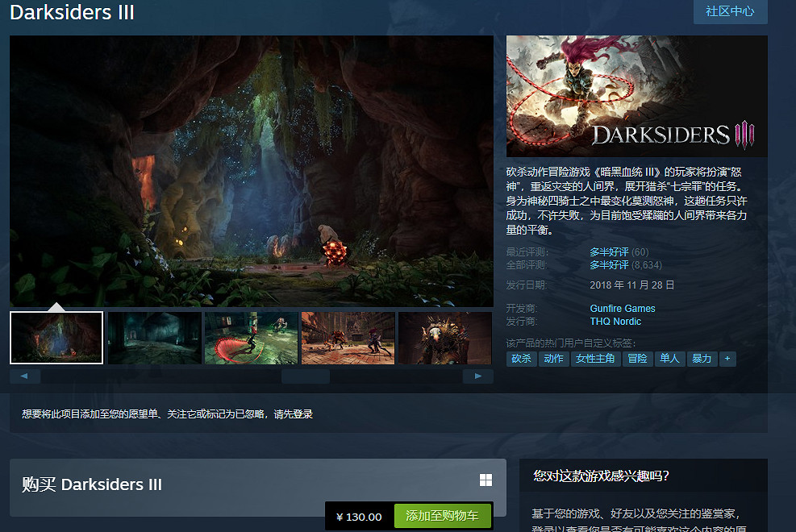The height and width of the screenshot is (532, 796).
Task: Open Gunfire Games developer link
Action: pyautogui.click(x=622, y=309)
